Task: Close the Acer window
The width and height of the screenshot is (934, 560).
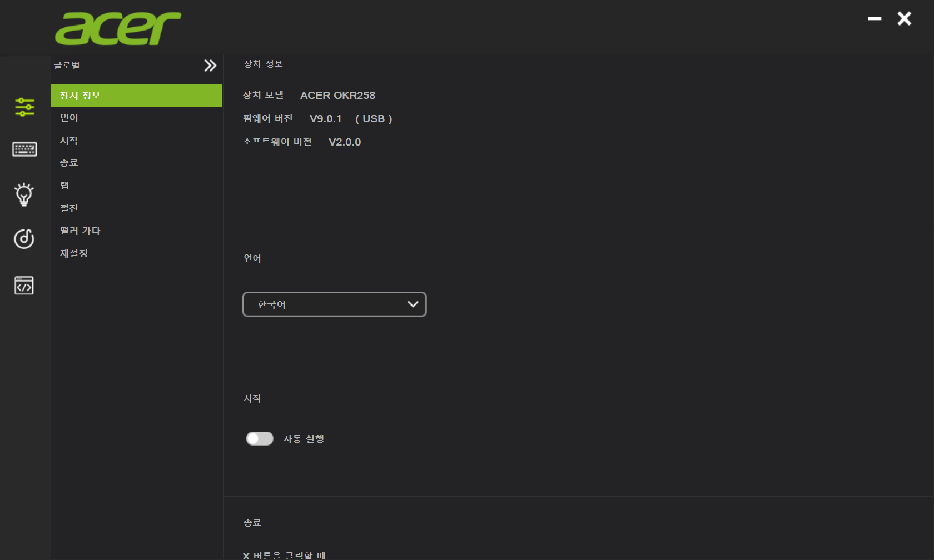Action: (x=905, y=18)
